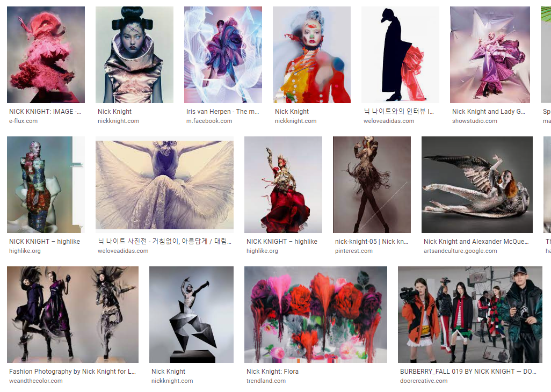Click the doorcreative.com source link
Viewport: 551px width, 392px height.
(x=424, y=381)
